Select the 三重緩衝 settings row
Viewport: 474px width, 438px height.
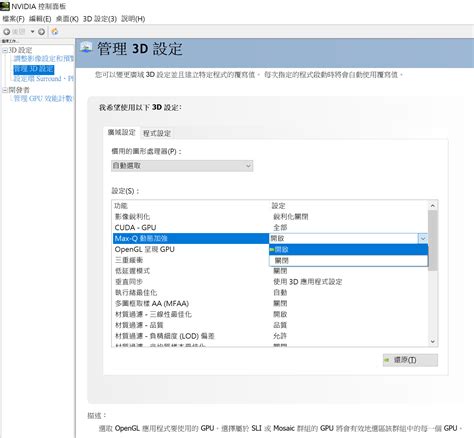pyautogui.click(x=191, y=260)
